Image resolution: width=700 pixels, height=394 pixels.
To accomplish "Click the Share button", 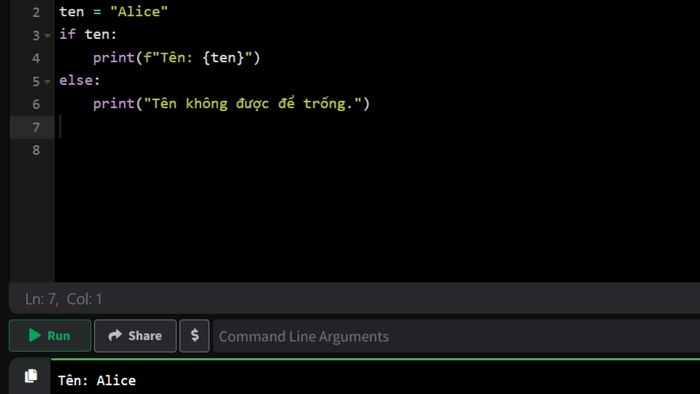I will pos(135,336).
